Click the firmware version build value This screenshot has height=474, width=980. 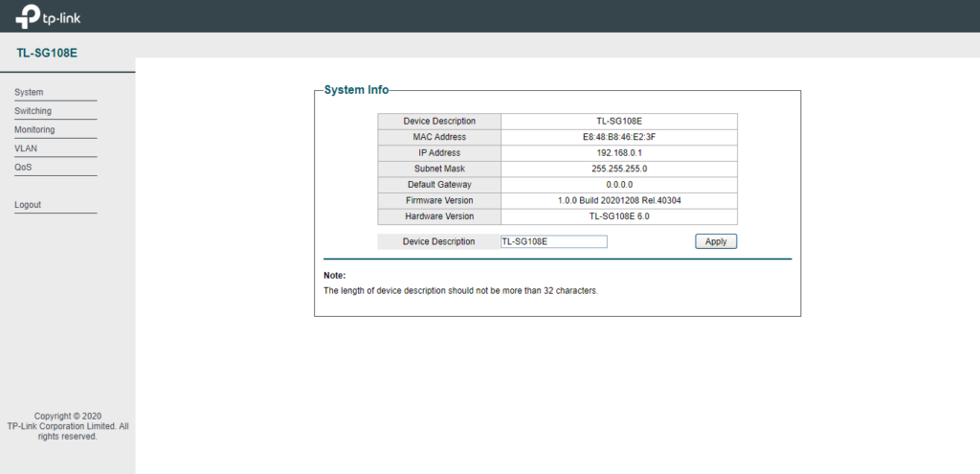tap(619, 200)
